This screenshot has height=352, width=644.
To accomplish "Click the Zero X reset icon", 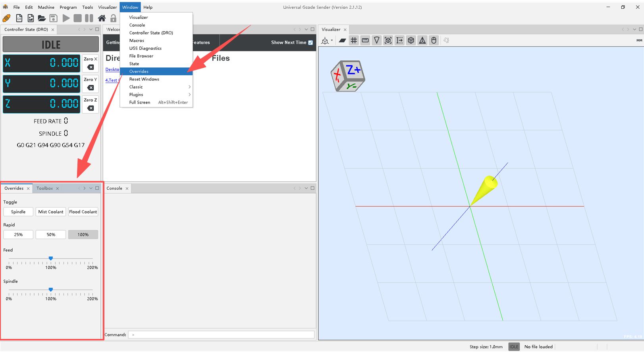I will pos(91,67).
